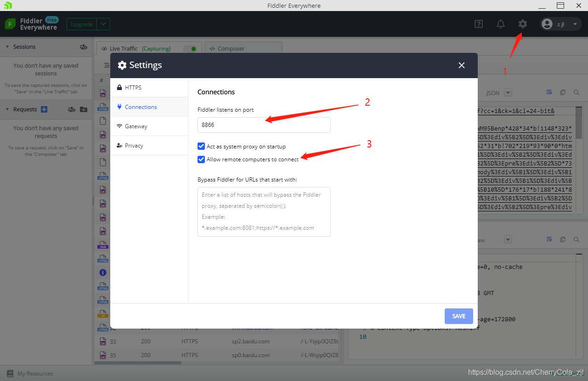Click the Fiddler Everywhere logo
The width and height of the screenshot is (588, 381).
pyautogui.click(x=31, y=24)
